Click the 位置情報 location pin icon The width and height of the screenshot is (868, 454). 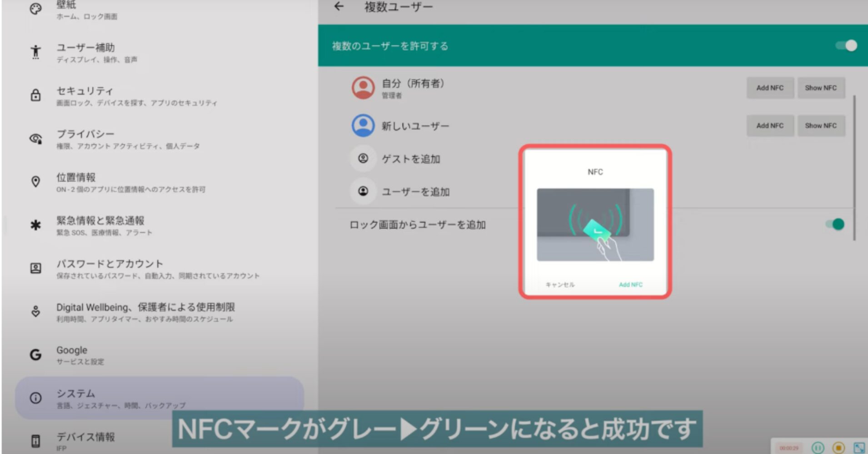click(35, 182)
